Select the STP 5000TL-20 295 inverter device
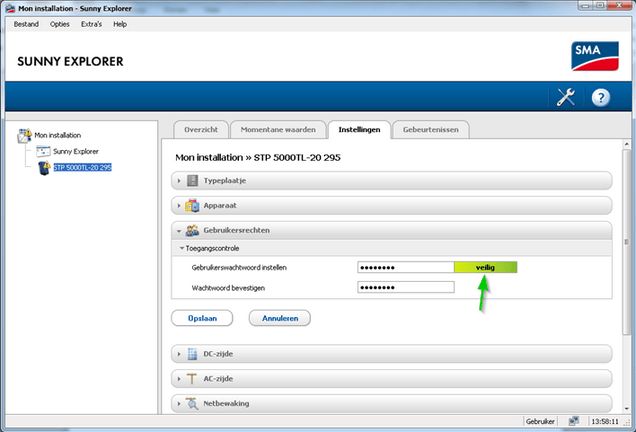 click(81, 168)
